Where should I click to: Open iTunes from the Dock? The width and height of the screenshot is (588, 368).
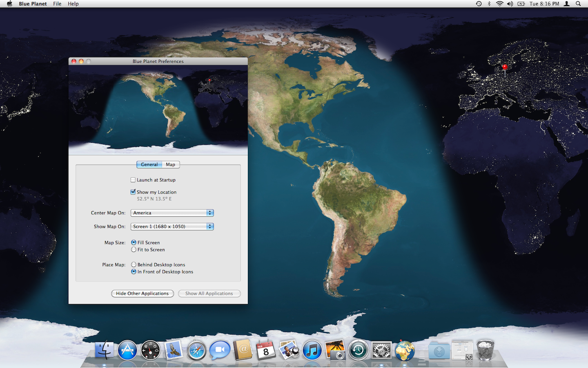click(312, 351)
